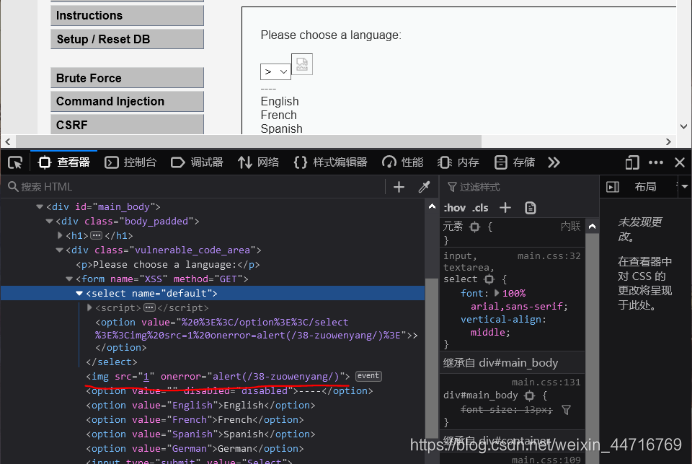The height and width of the screenshot is (464, 692).
Task: Toggle responsive design mode icon
Action: (632, 162)
